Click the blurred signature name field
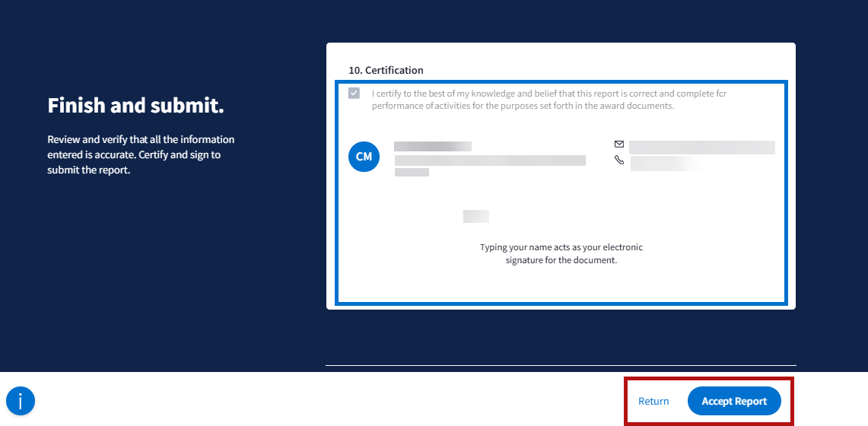 click(x=476, y=217)
